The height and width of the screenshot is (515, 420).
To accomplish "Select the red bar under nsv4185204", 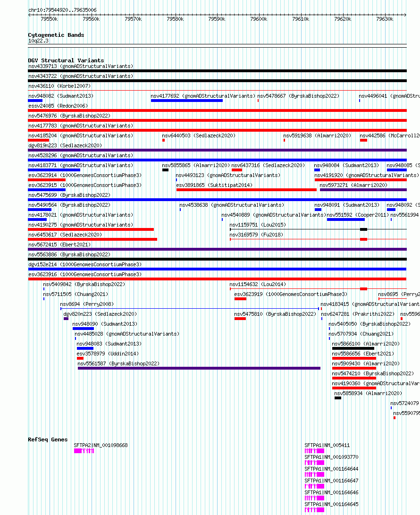I will [38, 140].
